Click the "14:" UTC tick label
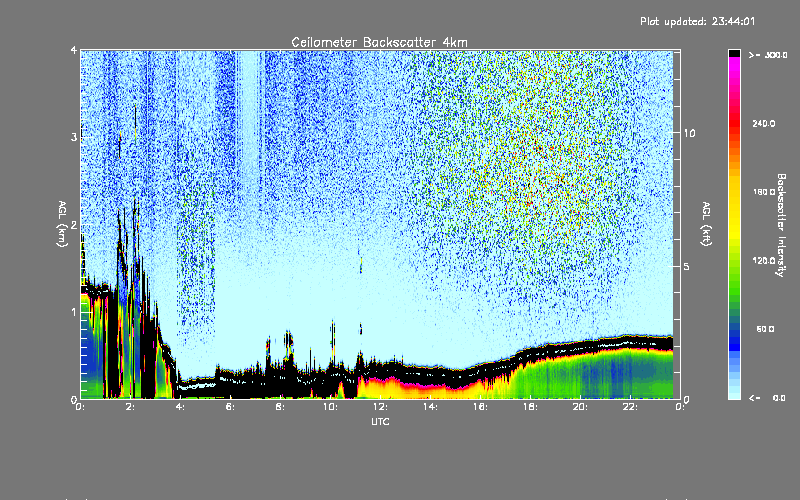The width and height of the screenshot is (800, 500). 430,407
